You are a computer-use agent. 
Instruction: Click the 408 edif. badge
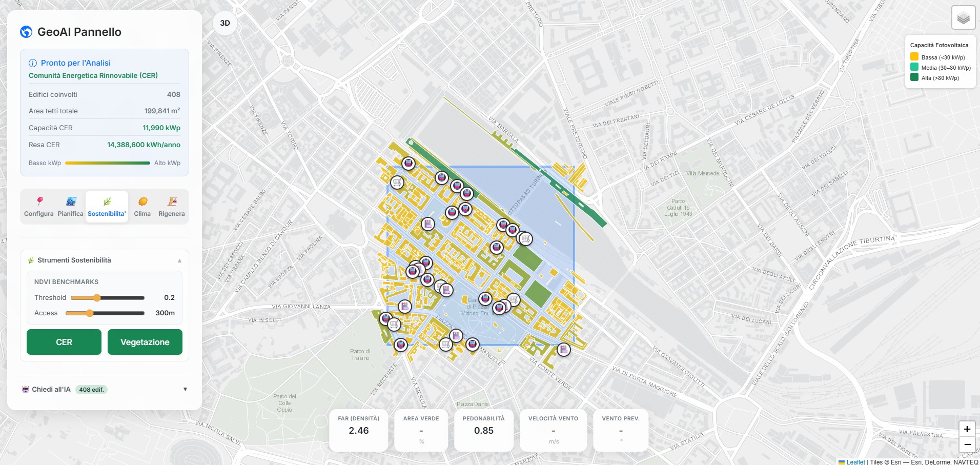coord(92,390)
